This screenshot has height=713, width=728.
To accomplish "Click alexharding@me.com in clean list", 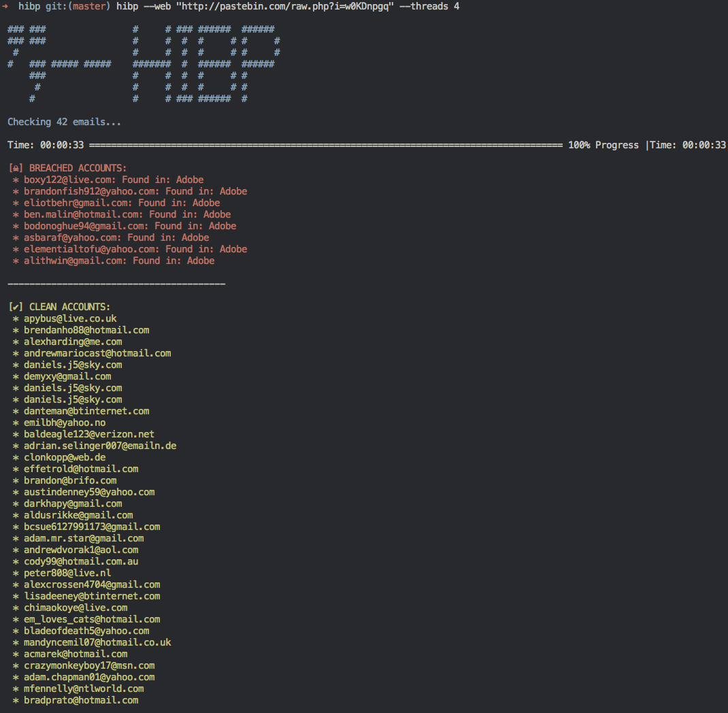I will (73, 342).
